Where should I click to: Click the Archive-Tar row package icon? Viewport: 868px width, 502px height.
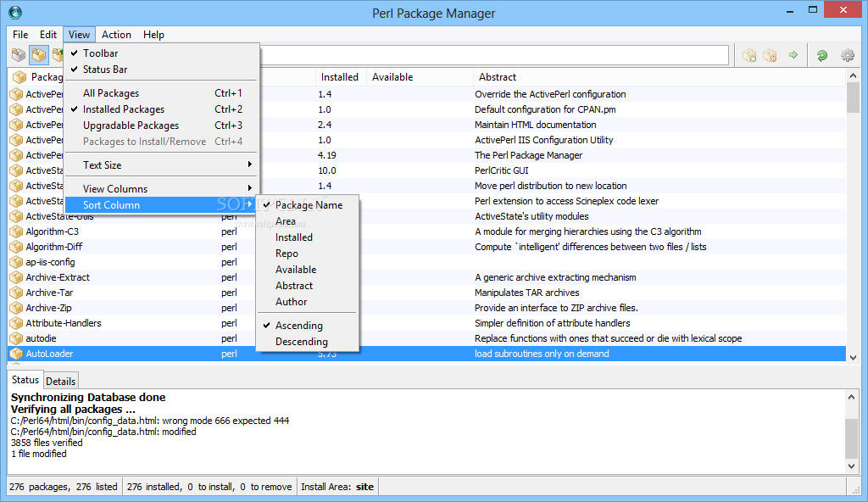[x=16, y=293]
